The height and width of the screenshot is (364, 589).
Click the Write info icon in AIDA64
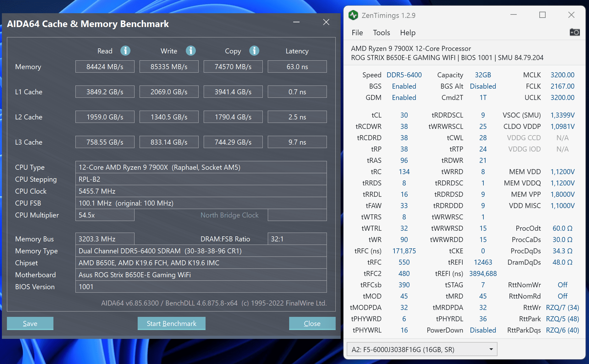pos(191,51)
